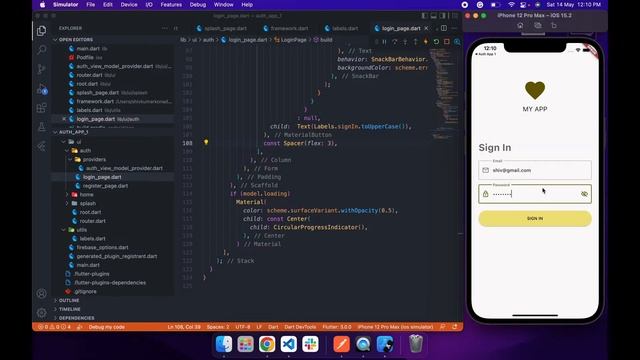This screenshot has width=640, height=360.
Task: Click Debug my code in status bar
Action: (107, 327)
